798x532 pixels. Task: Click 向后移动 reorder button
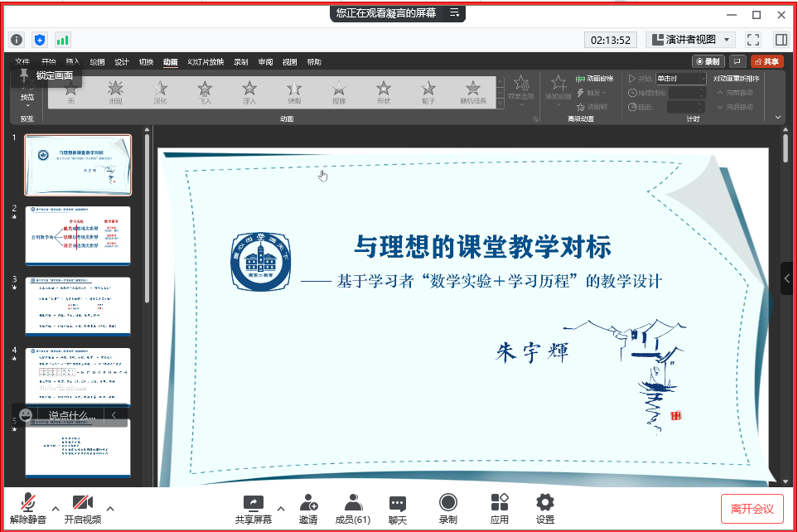click(x=735, y=107)
